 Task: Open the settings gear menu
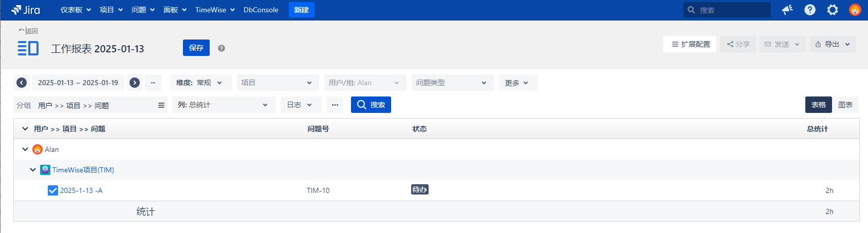[x=833, y=10]
